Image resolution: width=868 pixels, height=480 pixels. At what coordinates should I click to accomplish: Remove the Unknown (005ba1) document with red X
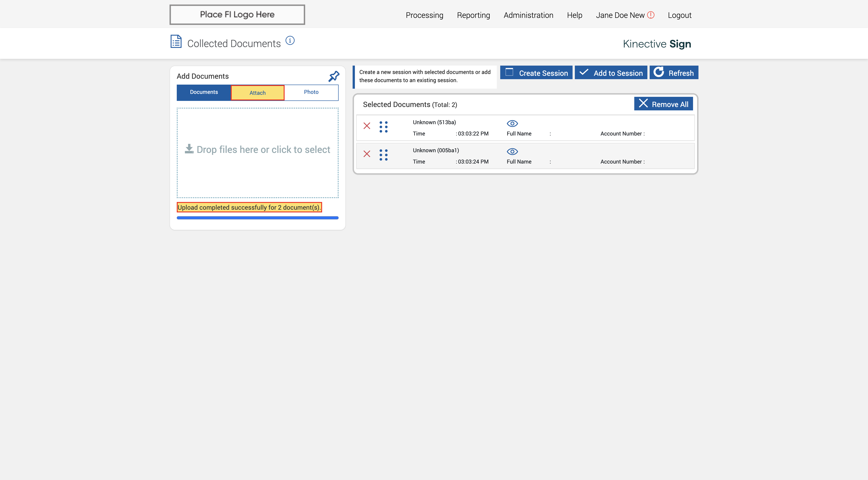pos(367,154)
